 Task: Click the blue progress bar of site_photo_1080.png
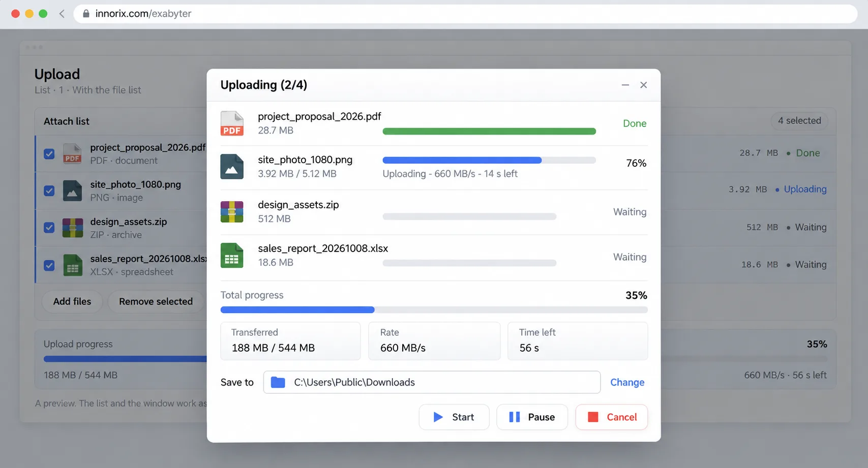click(x=489, y=160)
